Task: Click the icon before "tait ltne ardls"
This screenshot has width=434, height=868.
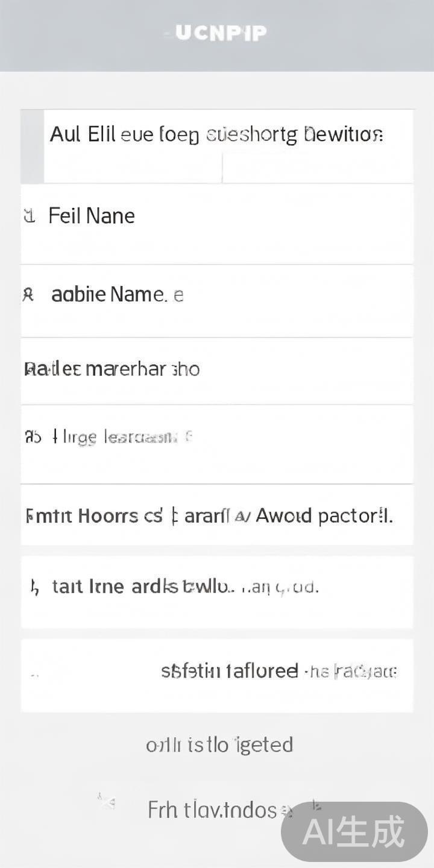Action: coord(35,587)
